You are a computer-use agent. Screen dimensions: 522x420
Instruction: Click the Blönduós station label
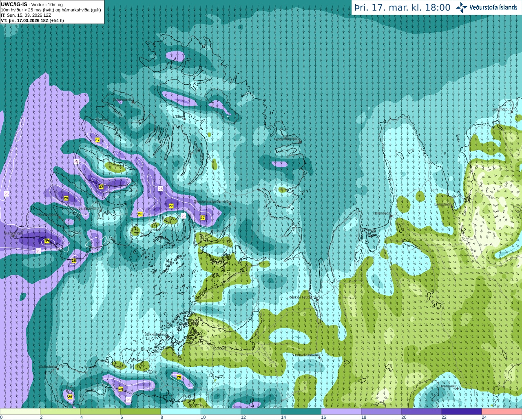(x=383, y=213)
